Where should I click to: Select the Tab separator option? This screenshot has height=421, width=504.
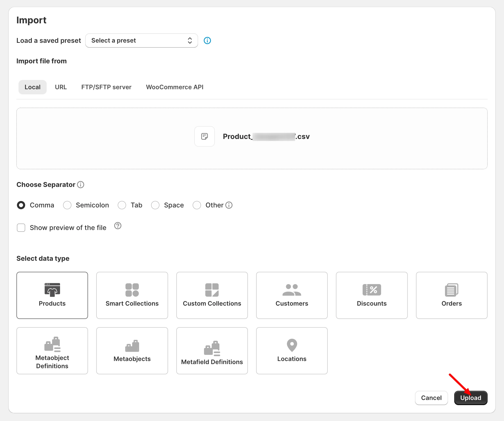122,205
